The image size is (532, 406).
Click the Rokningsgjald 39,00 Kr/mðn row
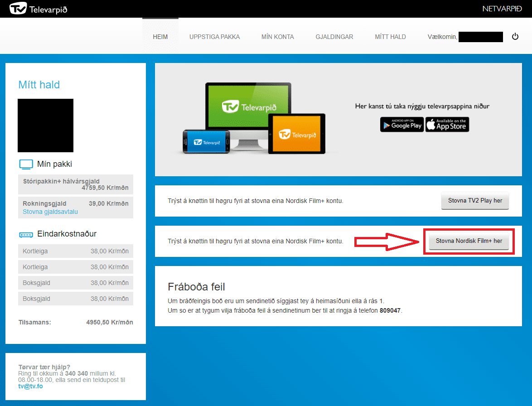pos(76,208)
